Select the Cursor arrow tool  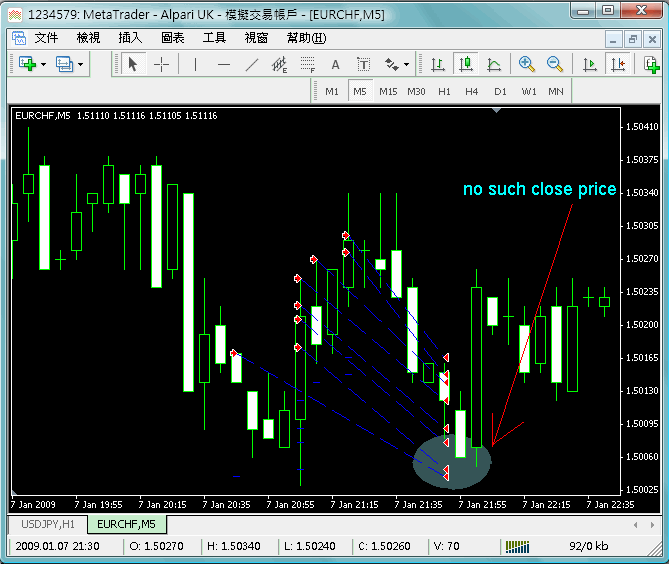coord(133,64)
